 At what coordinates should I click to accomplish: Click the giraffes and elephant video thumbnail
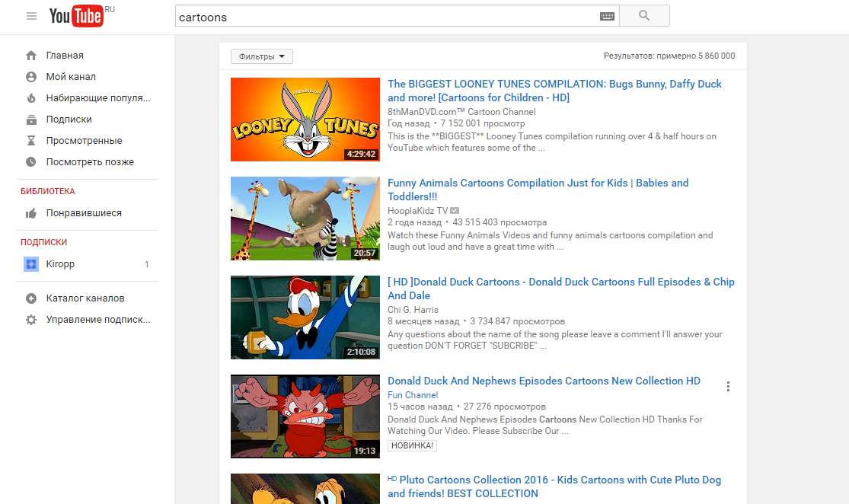[x=305, y=219]
